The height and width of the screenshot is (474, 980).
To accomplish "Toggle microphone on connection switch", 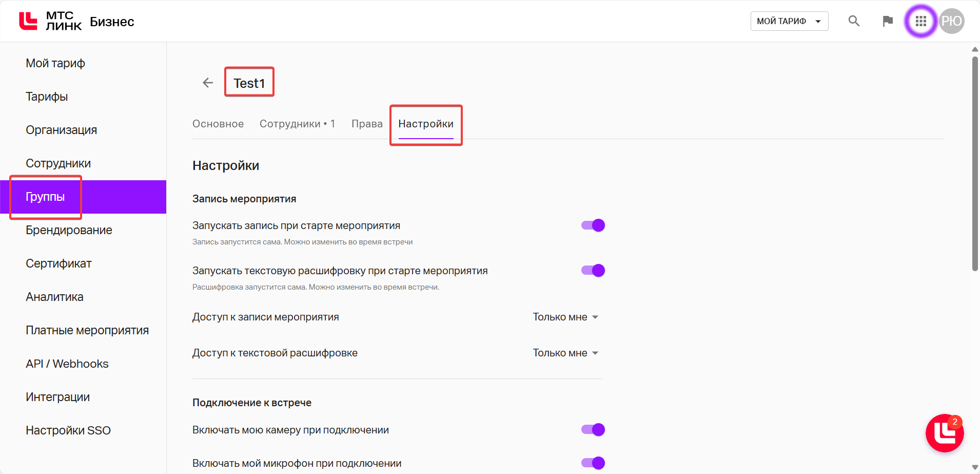I will (x=593, y=463).
